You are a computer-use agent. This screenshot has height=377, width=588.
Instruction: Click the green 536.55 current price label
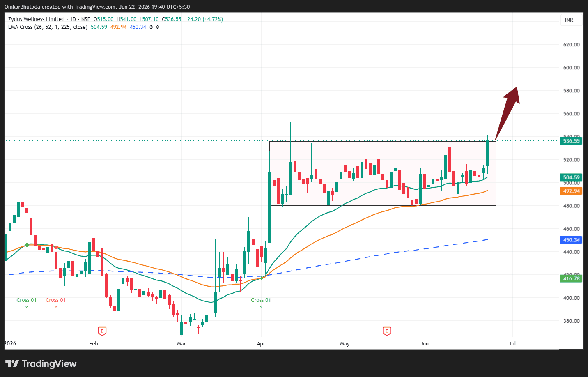pyautogui.click(x=571, y=141)
